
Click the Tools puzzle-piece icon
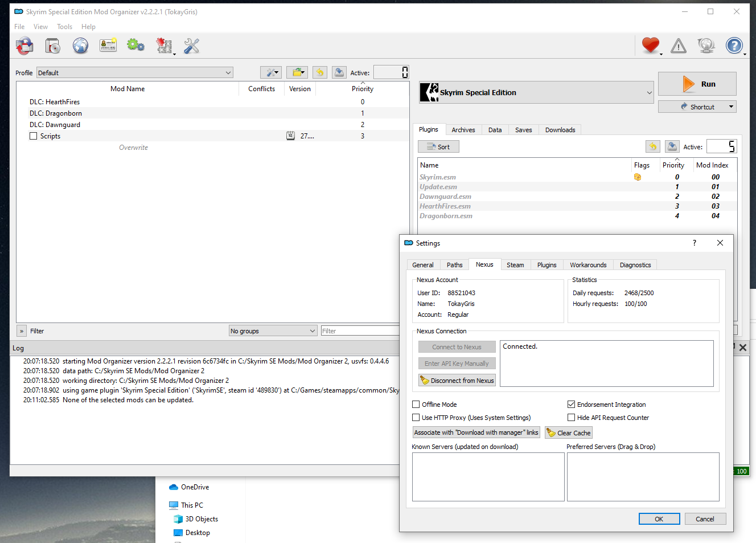click(164, 46)
